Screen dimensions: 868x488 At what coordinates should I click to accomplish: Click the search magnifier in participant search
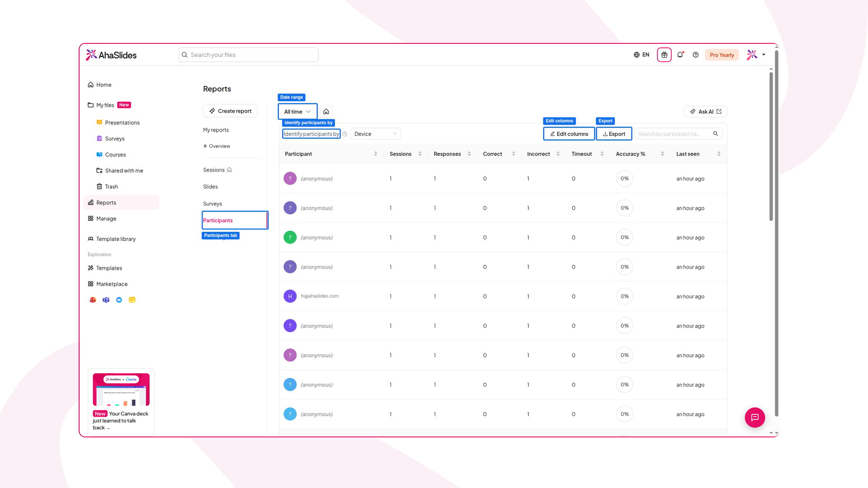[716, 134]
